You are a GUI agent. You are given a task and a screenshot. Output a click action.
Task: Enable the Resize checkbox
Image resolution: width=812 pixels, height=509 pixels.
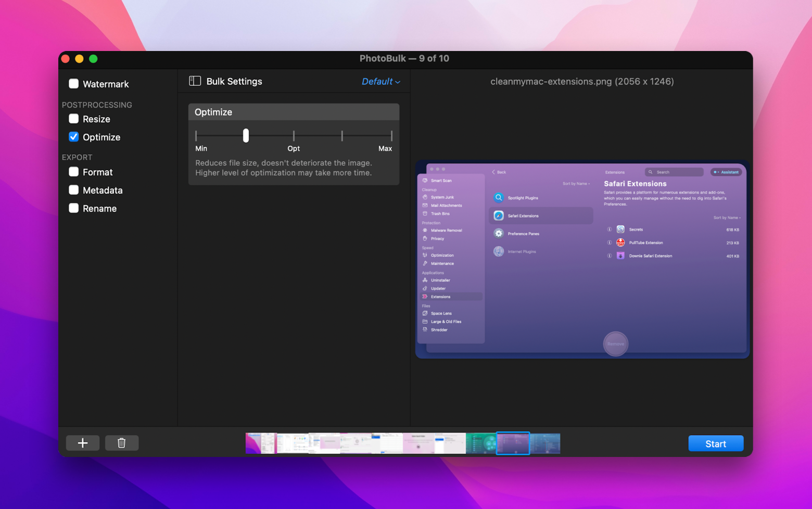(x=74, y=119)
